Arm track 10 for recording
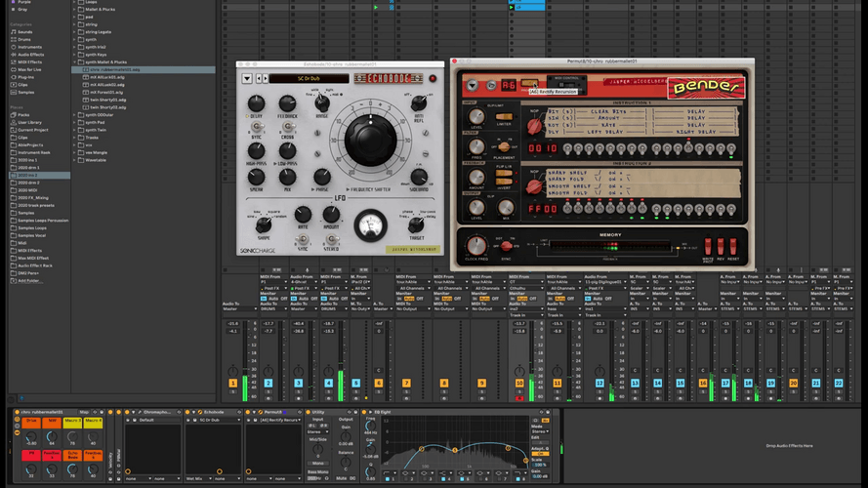The image size is (868, 488). pos(519,398)
